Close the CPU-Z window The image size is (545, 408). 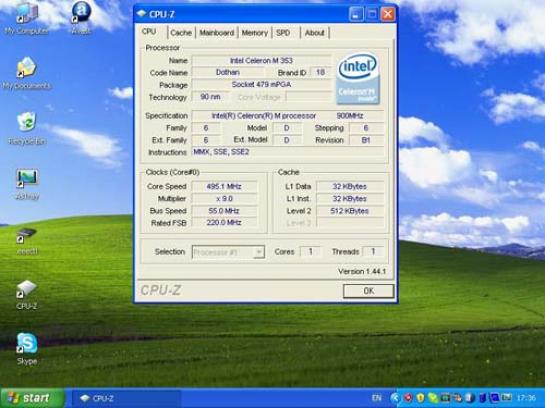388,14
